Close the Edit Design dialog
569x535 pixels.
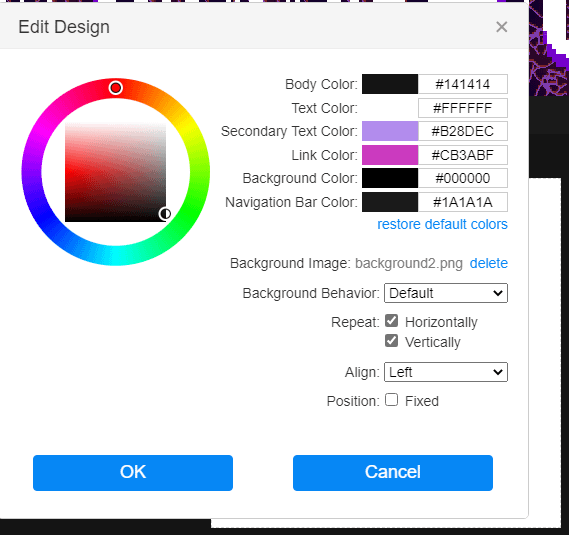tap(502, 27)
